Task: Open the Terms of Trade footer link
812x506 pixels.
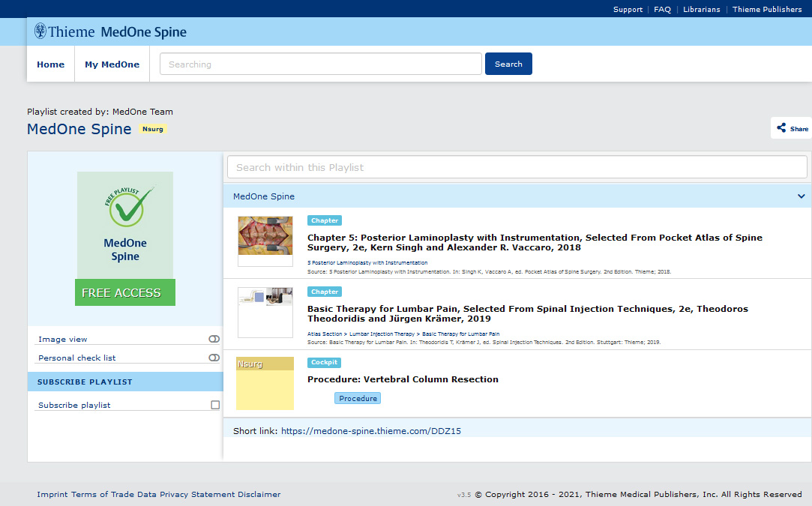Action: (103, 495)
